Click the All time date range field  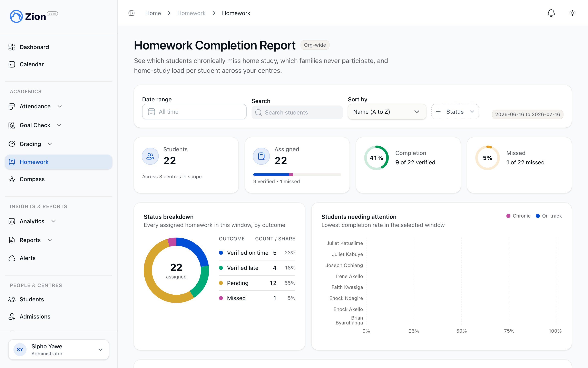click(194, 112)
